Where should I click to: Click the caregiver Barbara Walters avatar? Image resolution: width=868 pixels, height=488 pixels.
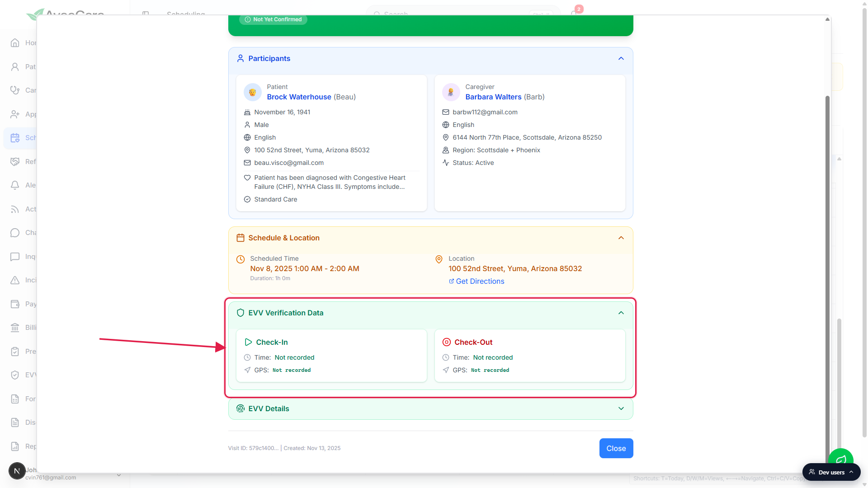click(x=451, y=92)
